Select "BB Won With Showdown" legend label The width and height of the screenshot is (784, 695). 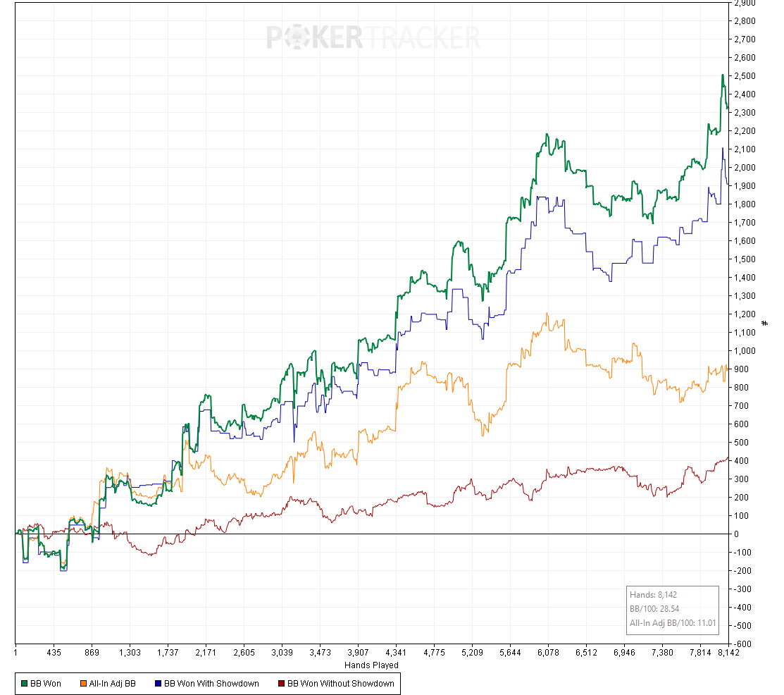pyautogui.click(x=211, y=684)
